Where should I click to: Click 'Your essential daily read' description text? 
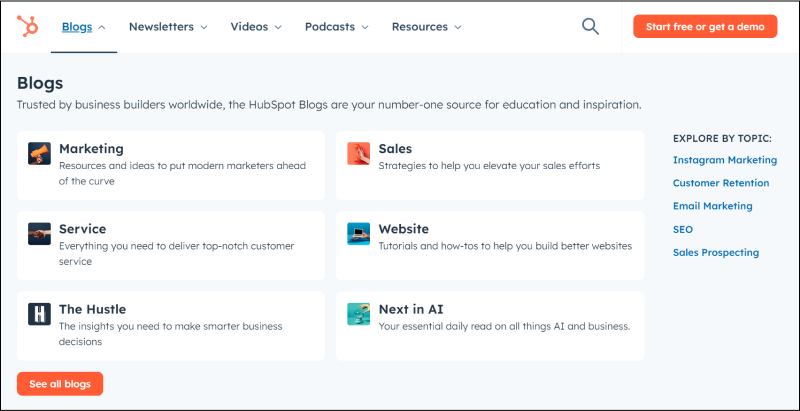click(x=505, y=326)
